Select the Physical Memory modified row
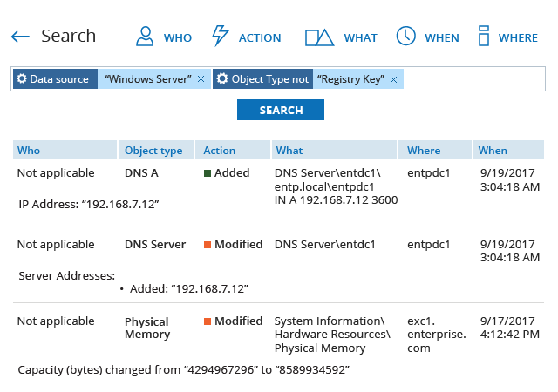Screen dimensions: 558x392 (x=279, y=335)
